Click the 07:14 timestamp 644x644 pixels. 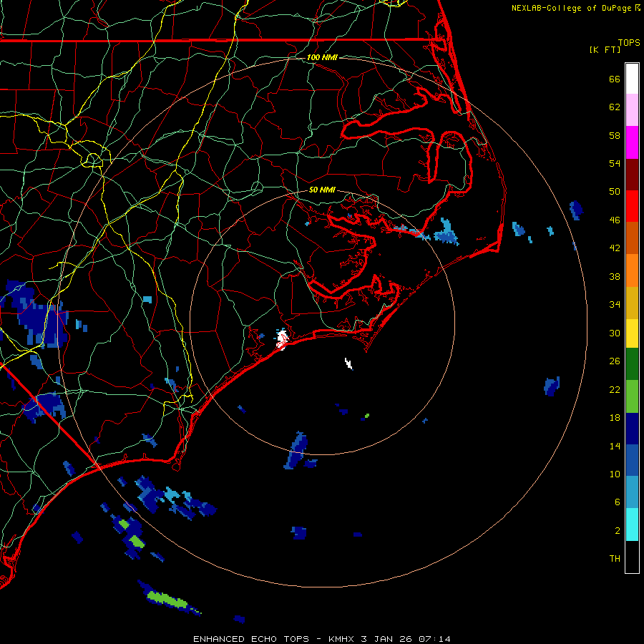[434, 639]
